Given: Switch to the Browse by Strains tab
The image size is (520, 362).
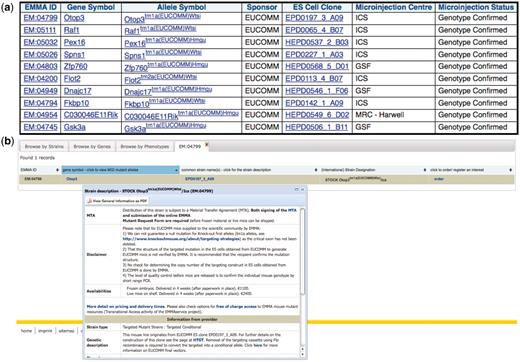Looking at the screenshot, I should point(44,147).
